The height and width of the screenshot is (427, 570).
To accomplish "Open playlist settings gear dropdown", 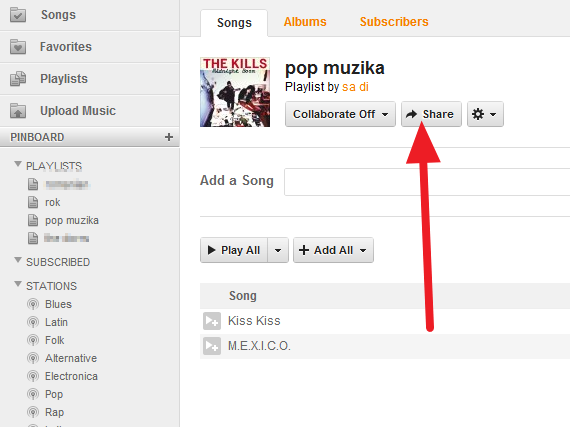I will 485,114.
